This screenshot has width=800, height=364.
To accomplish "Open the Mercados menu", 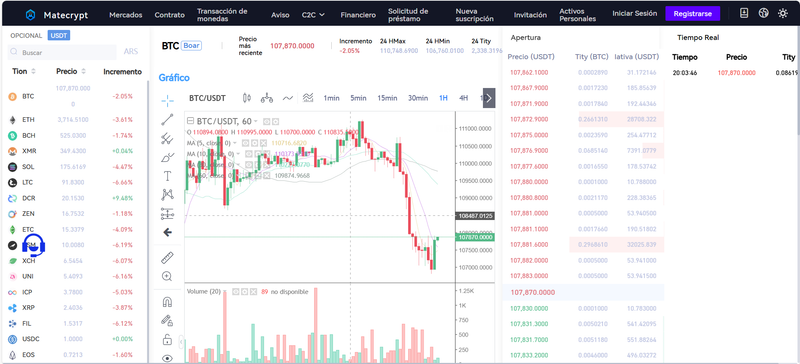I will [126, 15].
